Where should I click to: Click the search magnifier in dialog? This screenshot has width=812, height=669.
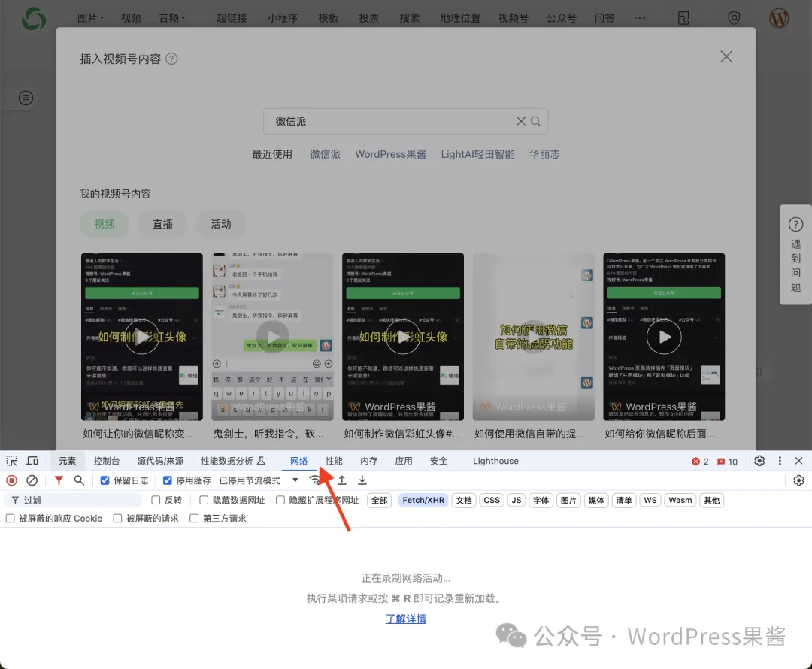(536, 121)
